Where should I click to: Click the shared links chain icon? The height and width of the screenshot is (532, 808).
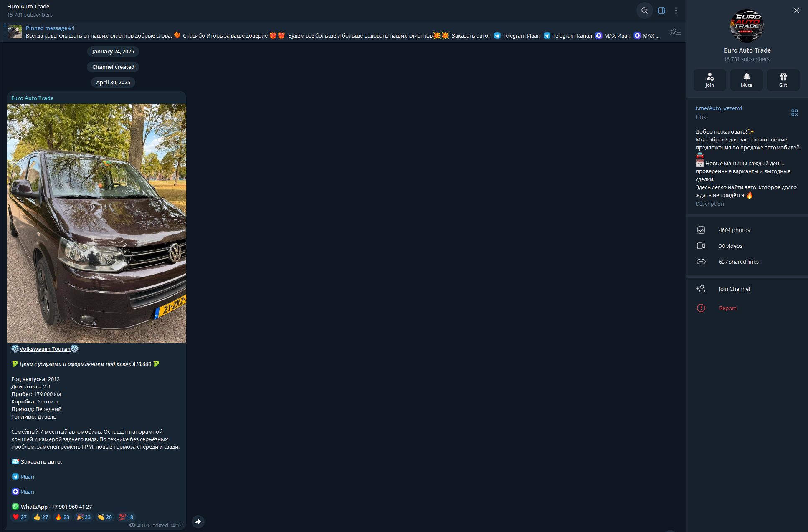[x=701, y=262]
